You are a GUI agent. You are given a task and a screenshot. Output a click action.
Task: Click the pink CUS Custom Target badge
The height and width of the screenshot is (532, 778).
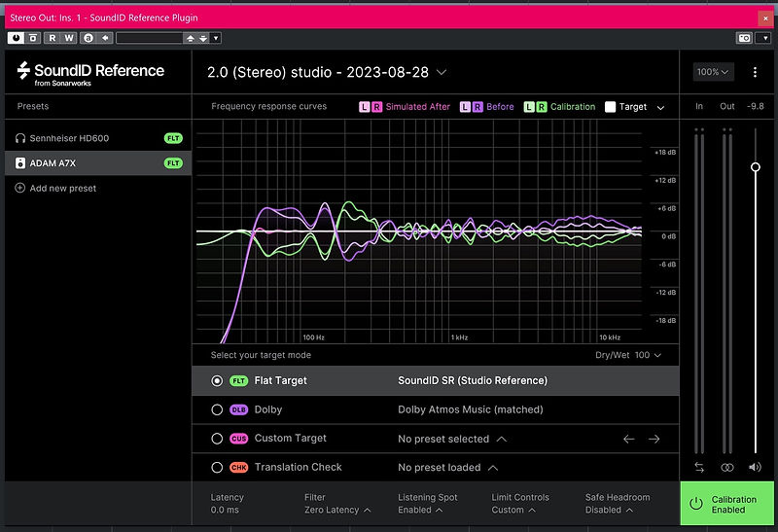coord(238,439)
